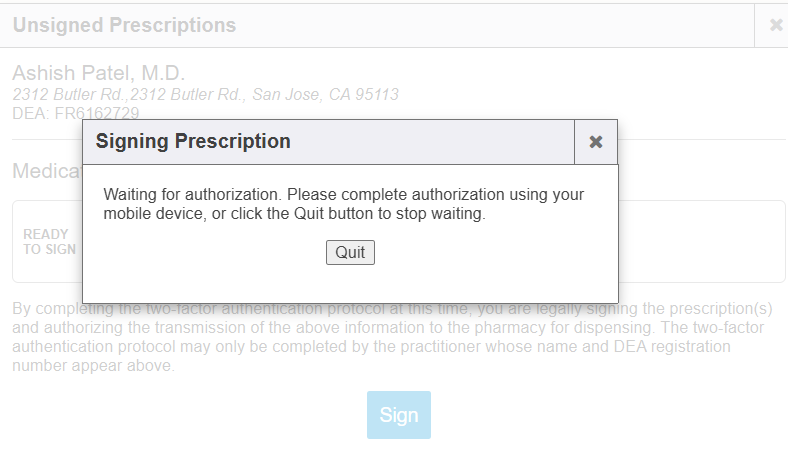Click empty dialog space below Quit button

pos(350,284)
